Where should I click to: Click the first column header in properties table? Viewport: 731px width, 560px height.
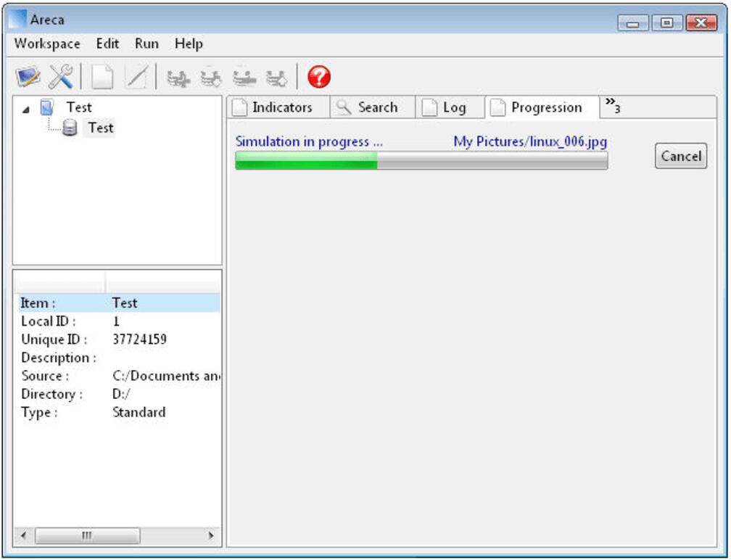[x=59, y=283]
